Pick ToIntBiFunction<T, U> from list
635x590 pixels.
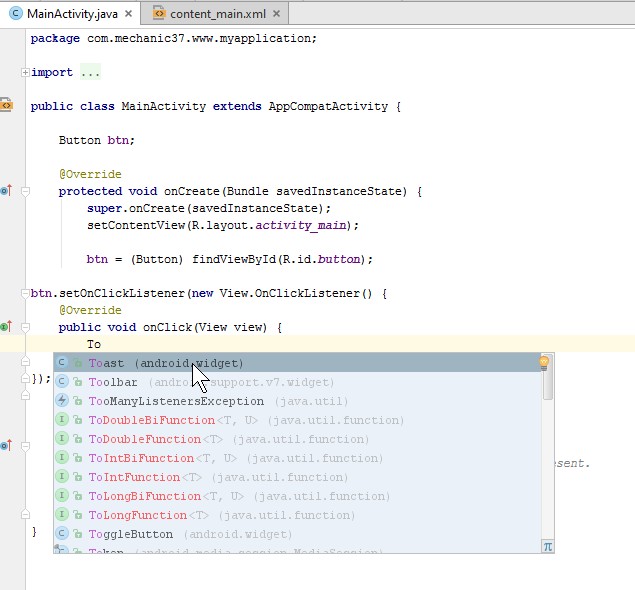(297, 458)
